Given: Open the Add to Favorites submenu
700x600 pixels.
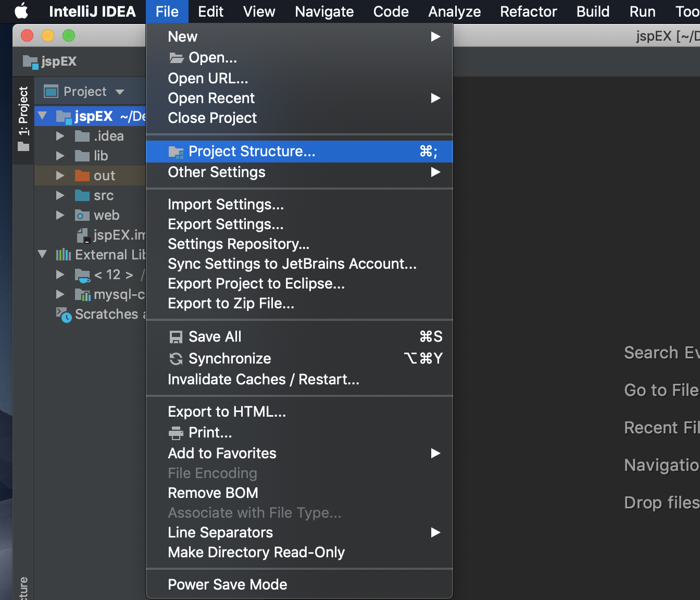Looking at the screenshot, I should pyautogui.click(x=299, y=453).
